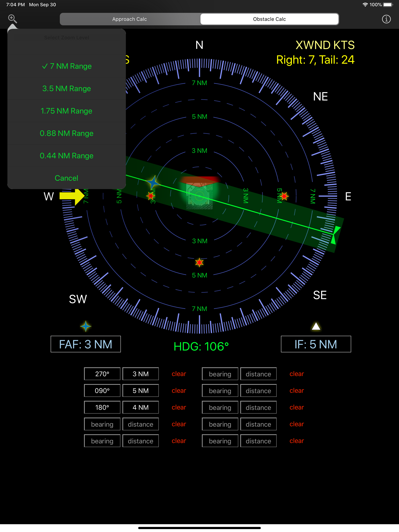Choose 3.5 NM Range zoom level
Image resolution: width=399 pixels, height=532 pixels.
[67, 89]
